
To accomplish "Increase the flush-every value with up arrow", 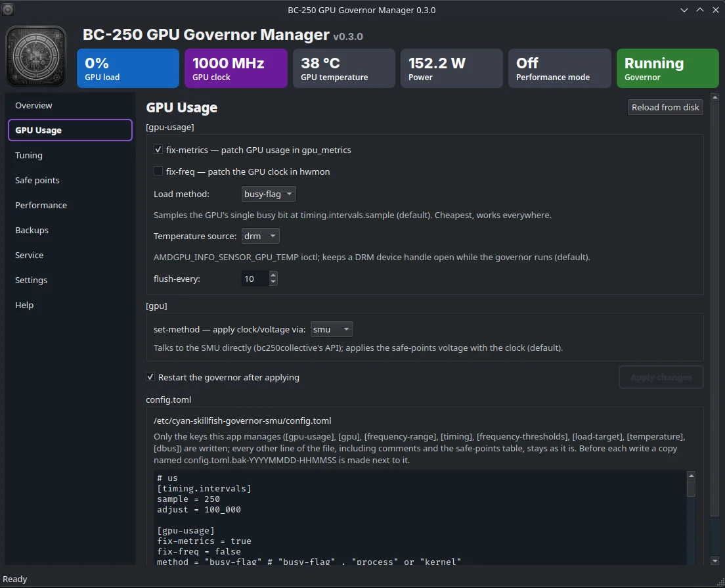I will click(x=273, y=275).
